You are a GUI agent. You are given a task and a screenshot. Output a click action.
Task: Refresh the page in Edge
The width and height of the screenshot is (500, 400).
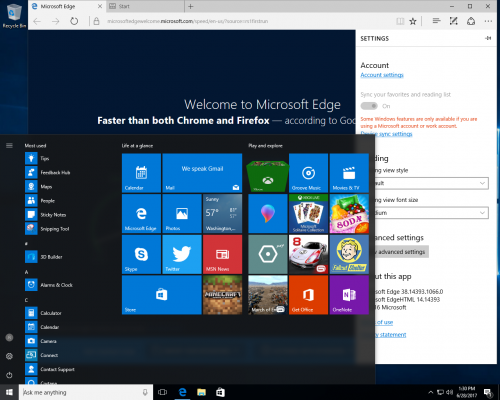[x=74, y=21]
